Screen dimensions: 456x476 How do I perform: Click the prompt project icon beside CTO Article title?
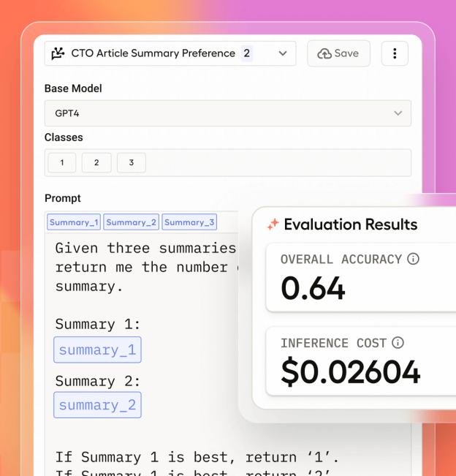58,53
